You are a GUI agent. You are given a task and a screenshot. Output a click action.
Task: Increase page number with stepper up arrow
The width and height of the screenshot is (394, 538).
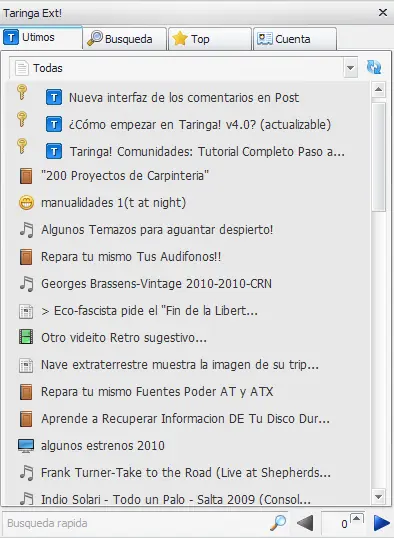[x=357, y=518]
